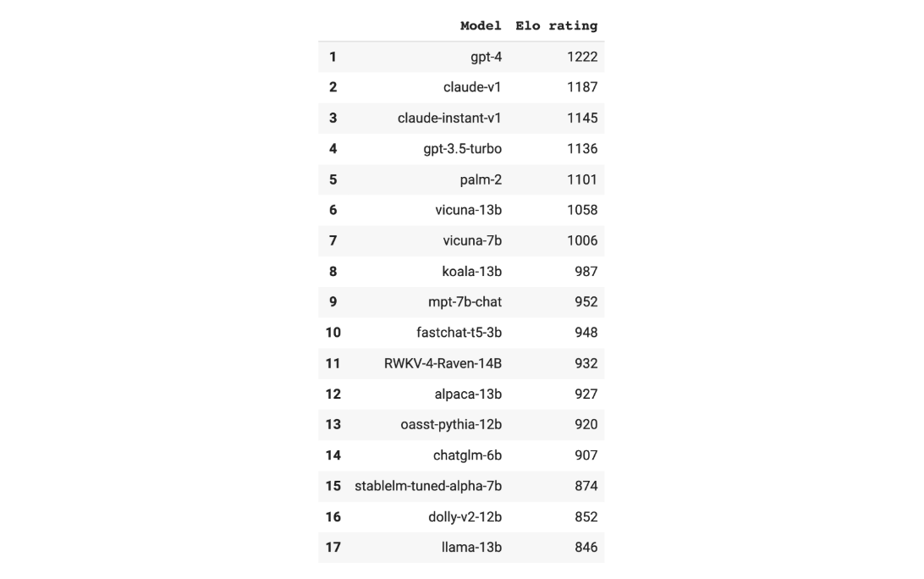
Task: Click the chatglm-6b model name
Action: coord(467,455)
